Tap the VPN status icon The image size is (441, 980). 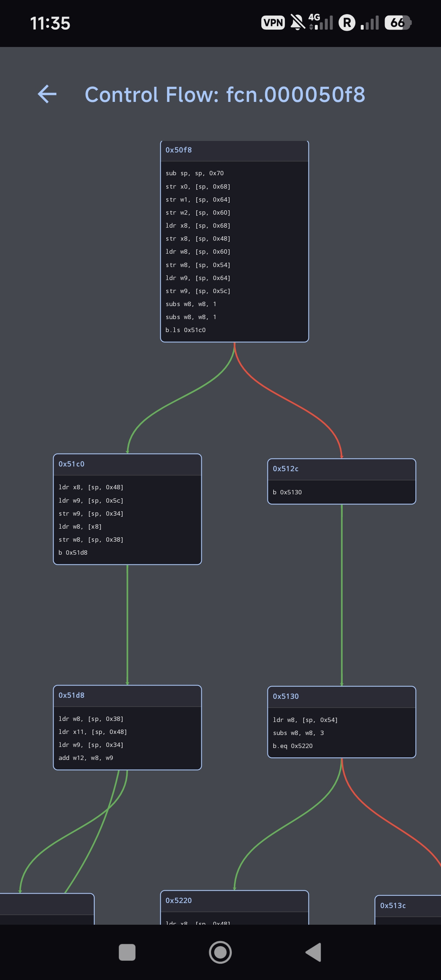click(273, 23)
